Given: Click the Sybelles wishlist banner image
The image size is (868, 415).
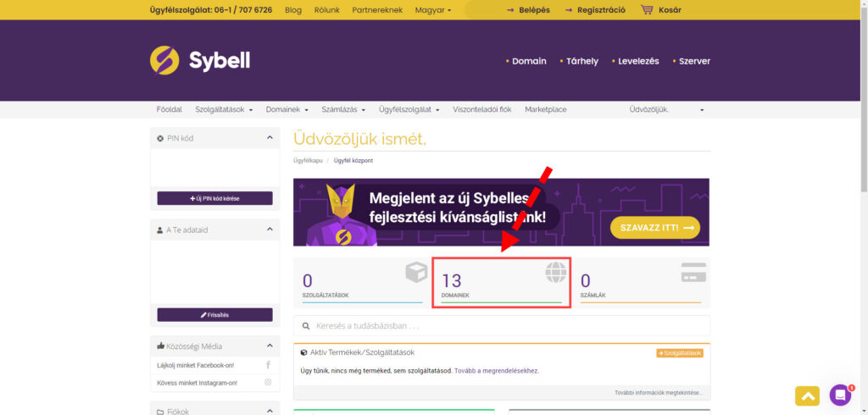Looking at the screenshot, I should point(501,212).
